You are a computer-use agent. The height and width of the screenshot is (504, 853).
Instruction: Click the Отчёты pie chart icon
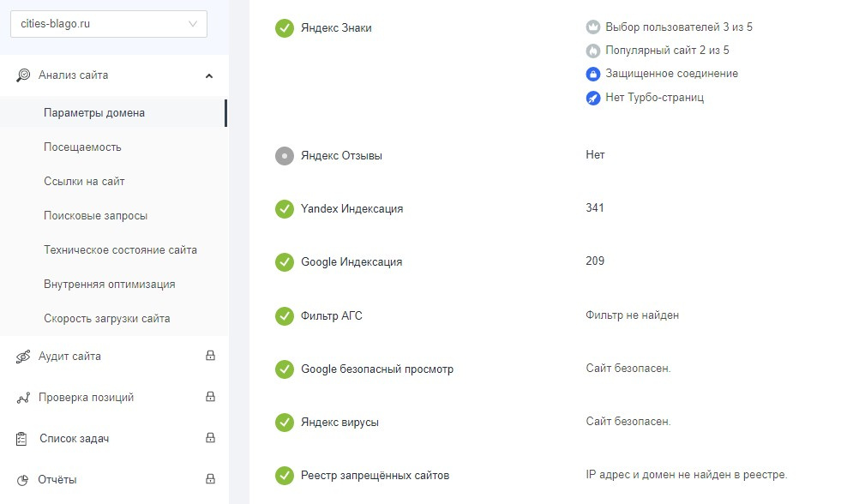click(23, 480)
